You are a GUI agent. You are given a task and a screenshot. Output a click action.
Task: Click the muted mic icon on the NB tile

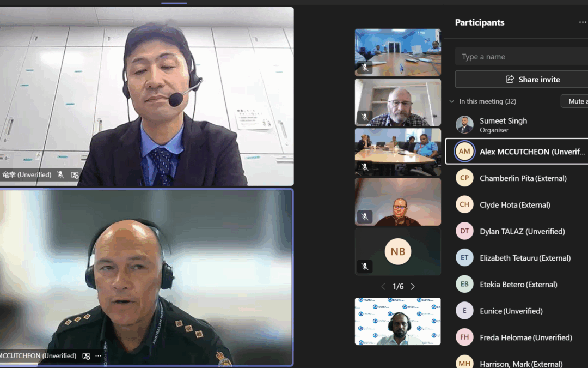(x=365, y=266)
